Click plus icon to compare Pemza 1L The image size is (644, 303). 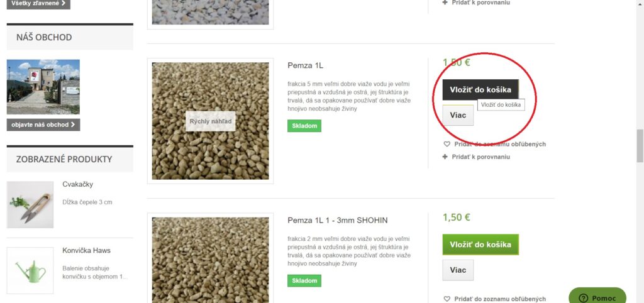(x=445, y=157)
